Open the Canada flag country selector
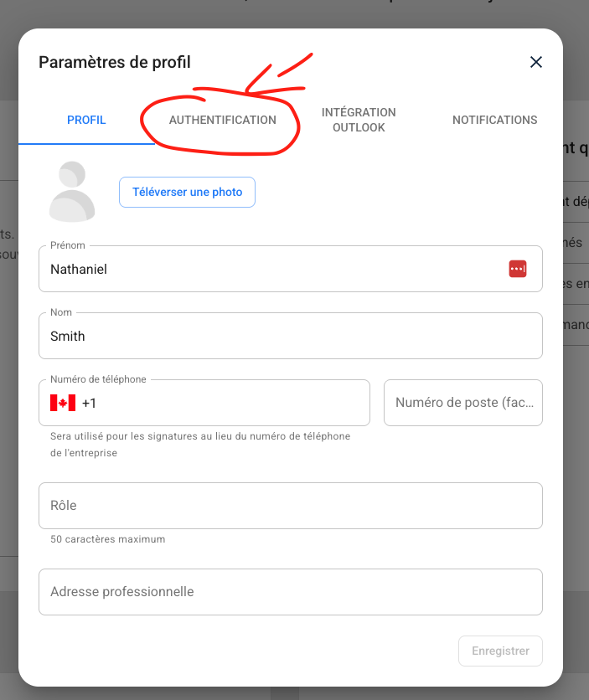This screenshot has height=700, width=589. [63, 403]
